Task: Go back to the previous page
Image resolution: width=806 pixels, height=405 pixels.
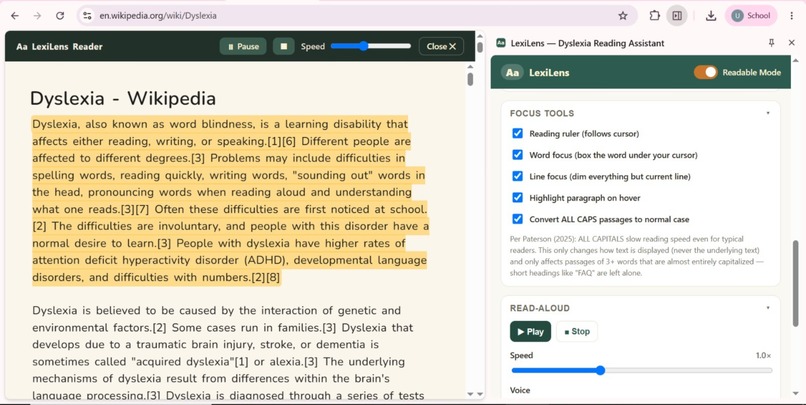Action: click(x=15, y=16)
